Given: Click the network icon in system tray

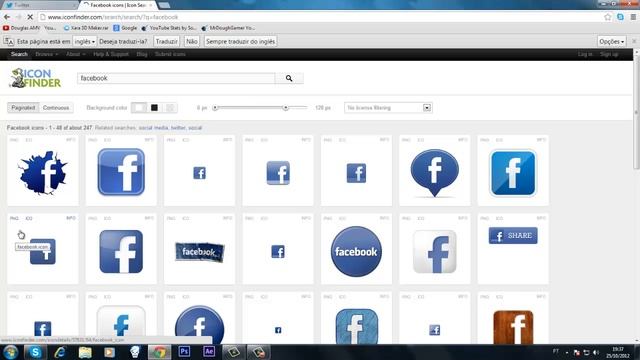Looking at the screenshot, I should [586, 352].
